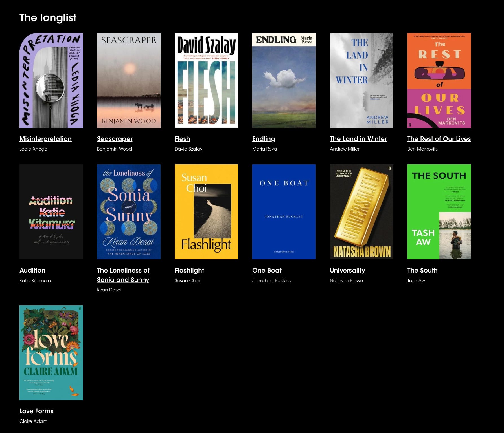Select author name Ben Markovits below title
Image resolution: width=504 pixels, height=433 pixels.
(422, 149)
